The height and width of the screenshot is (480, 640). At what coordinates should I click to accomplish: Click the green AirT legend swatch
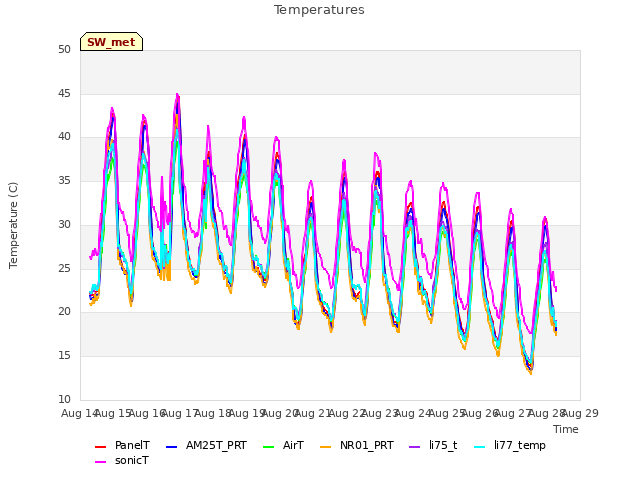point(269,447)
